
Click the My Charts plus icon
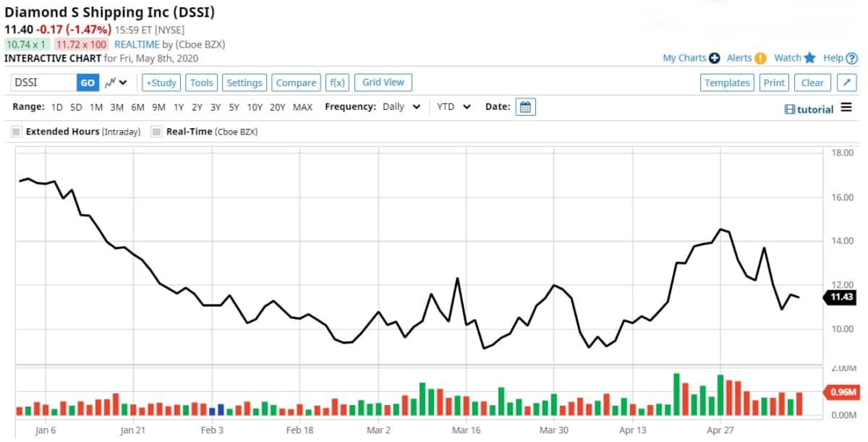[x=714, y=58]
